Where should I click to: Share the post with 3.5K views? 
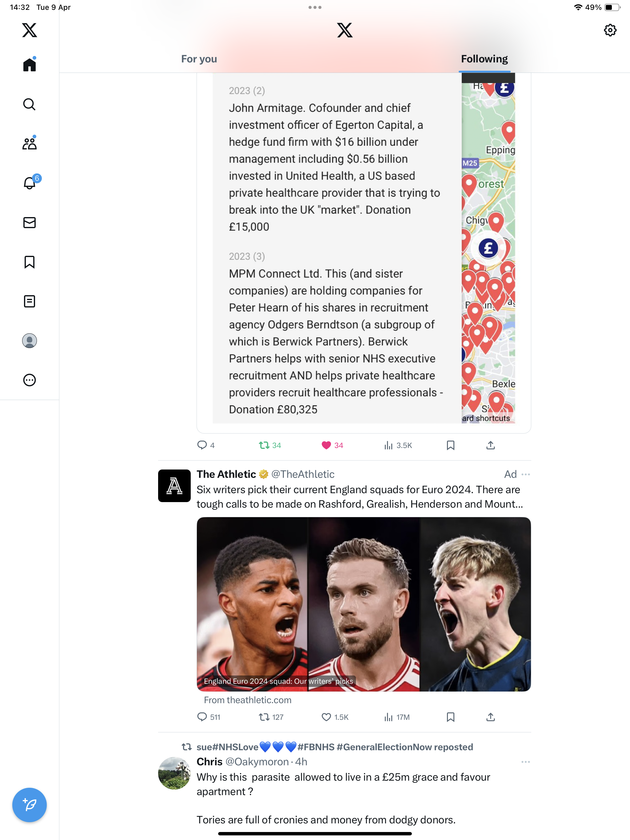click(x=491, y=445)
